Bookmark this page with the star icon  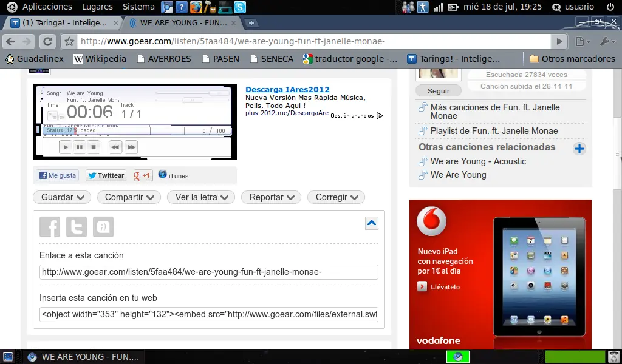click(69, 41)
